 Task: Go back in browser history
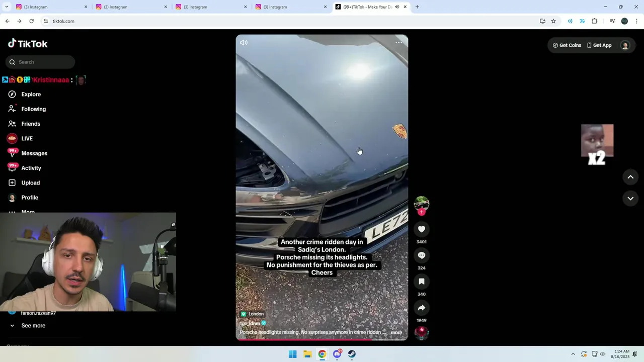coord(7,21)
